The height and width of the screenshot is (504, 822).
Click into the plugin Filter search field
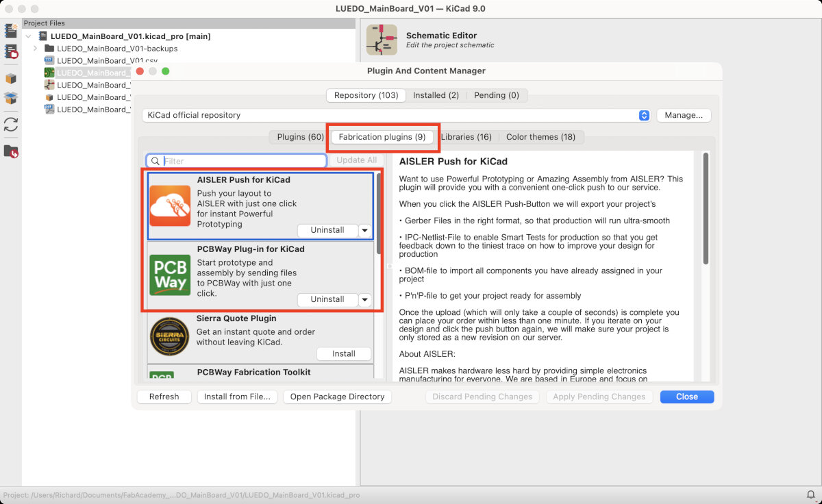pyautogui.click(x=237, y=161)
